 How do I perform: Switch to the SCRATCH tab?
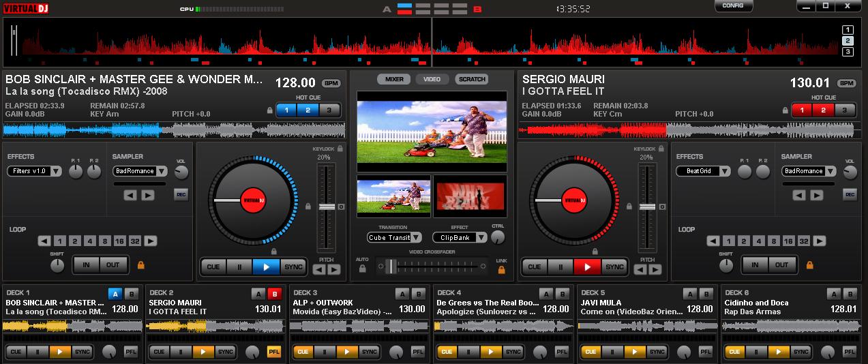[x=472, y=79]
